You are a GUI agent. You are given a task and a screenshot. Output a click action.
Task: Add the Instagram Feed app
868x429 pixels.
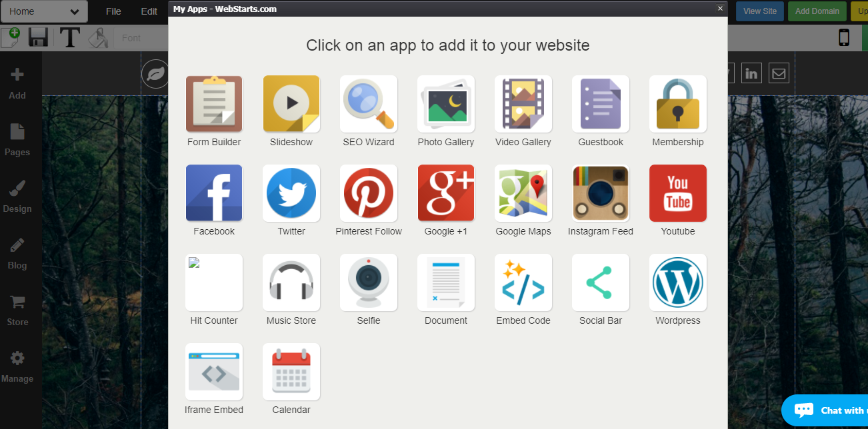pos(601,193)
